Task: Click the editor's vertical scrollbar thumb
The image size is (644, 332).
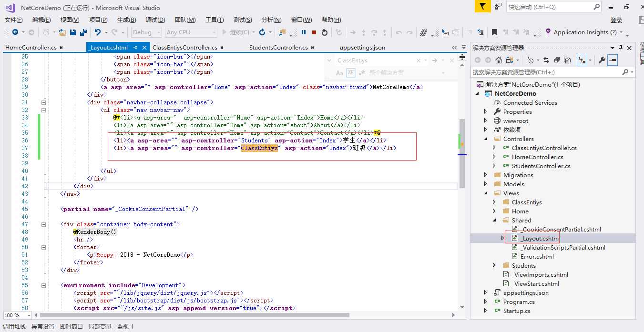Action: (461, 152)
